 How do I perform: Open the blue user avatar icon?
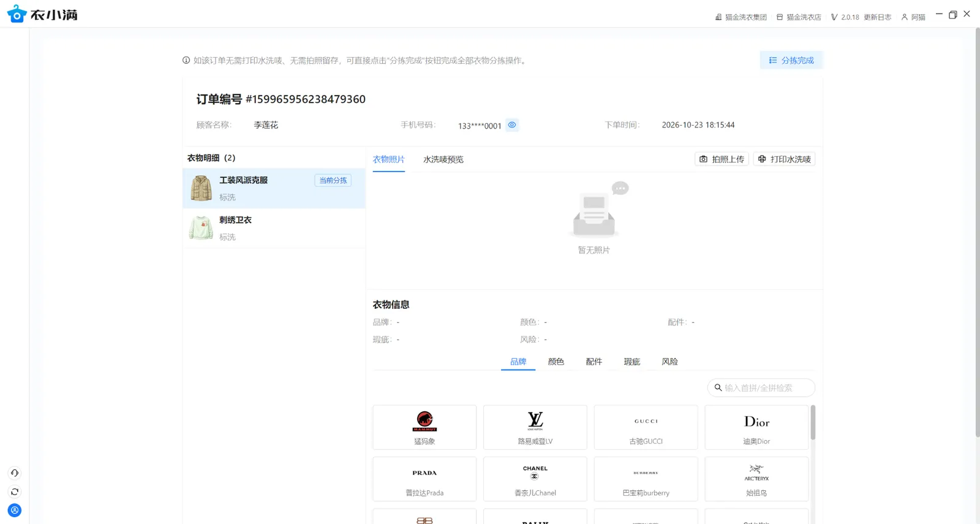click(15, 511)
